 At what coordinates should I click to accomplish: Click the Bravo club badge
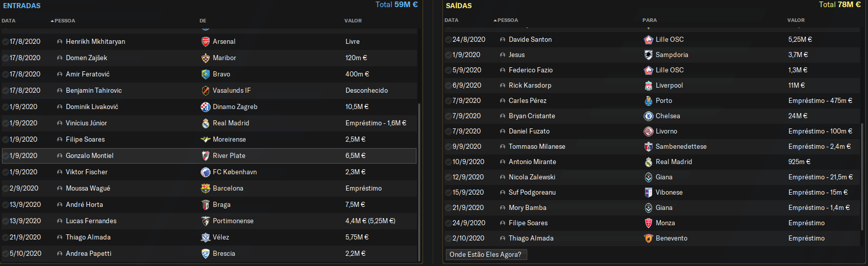(x=205, y=74)
